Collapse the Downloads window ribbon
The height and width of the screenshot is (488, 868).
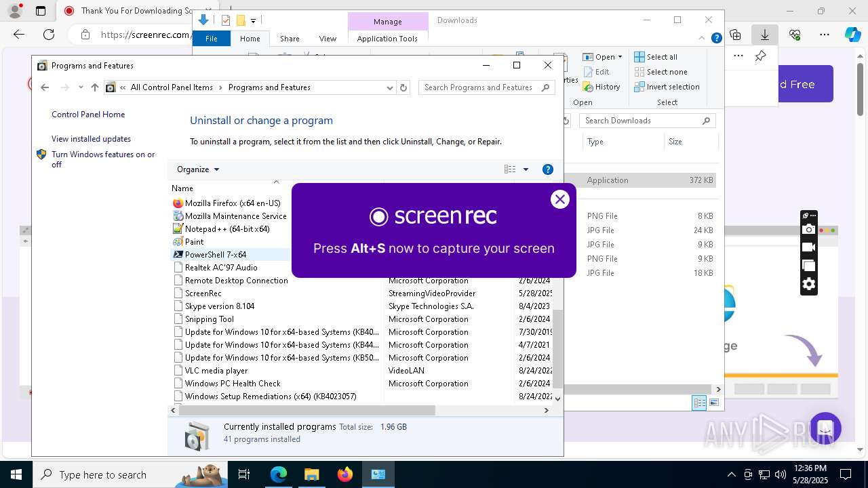pos(703,39)
